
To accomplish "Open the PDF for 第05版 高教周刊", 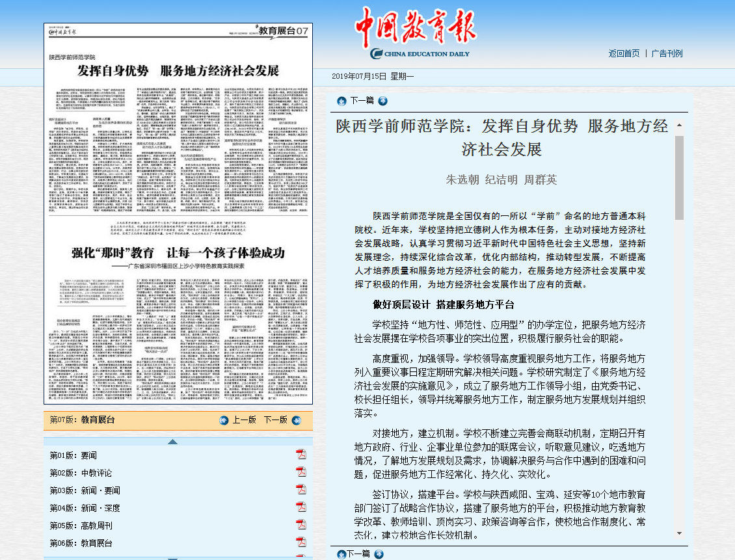I will (301, 524).
